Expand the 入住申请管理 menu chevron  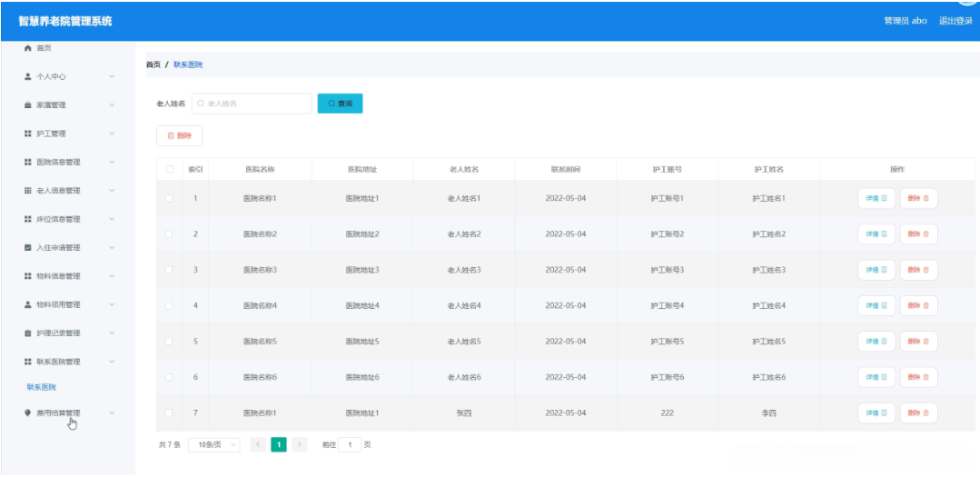coord(112,247)
